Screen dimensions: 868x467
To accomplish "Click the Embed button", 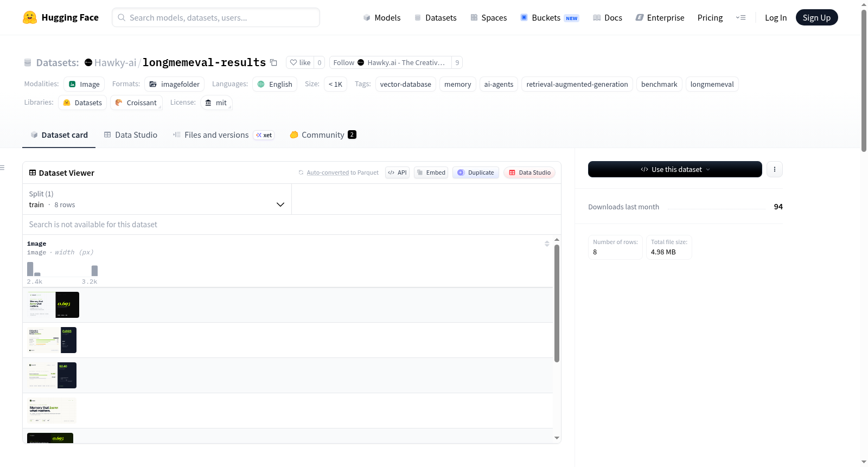I will click(x=431, y=172).
